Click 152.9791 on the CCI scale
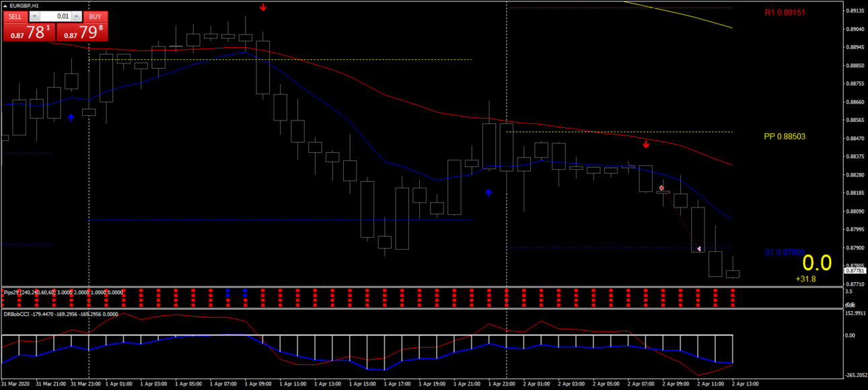Viewport: 868px width, 390px height. (854, 313)
